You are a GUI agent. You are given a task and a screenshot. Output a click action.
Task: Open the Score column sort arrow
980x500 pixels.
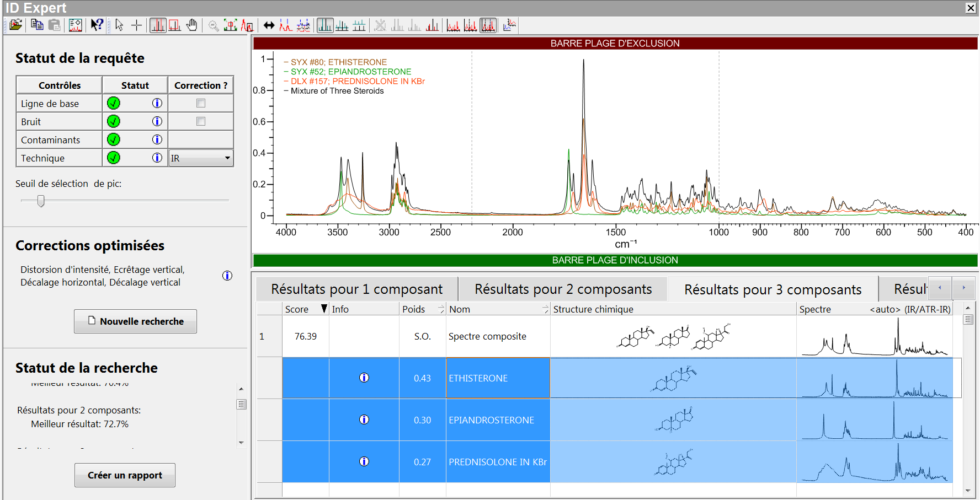click(x=324, y=309)
